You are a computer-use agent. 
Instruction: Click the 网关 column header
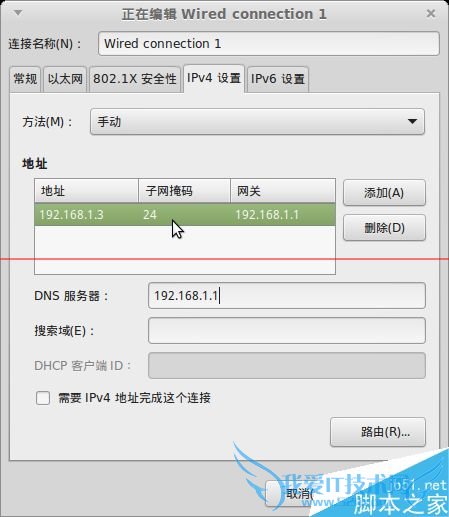click(x=283, y=191)
